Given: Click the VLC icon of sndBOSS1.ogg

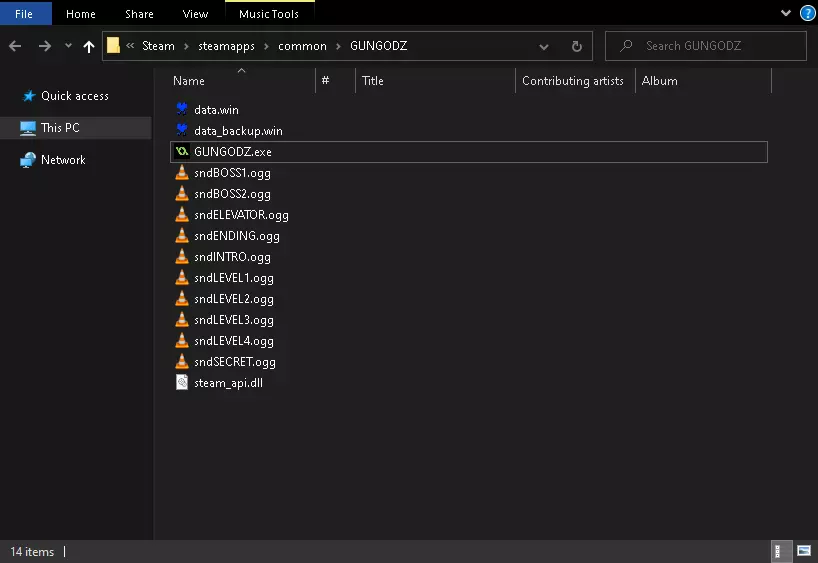Looking at the screenshot, I should 182,172.
